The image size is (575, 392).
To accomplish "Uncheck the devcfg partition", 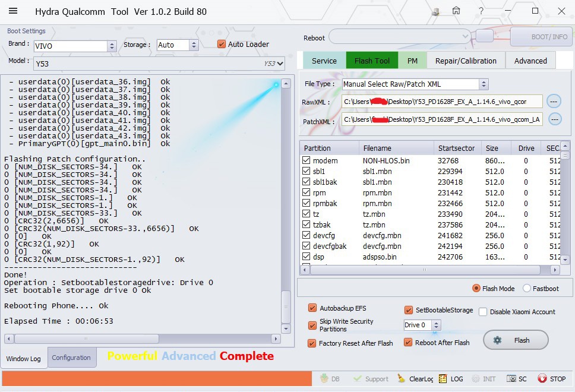I will point(306,235).
